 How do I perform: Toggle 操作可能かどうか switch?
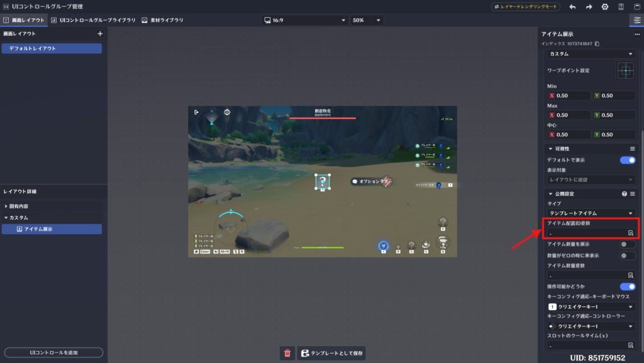click(x=628, y=287)
